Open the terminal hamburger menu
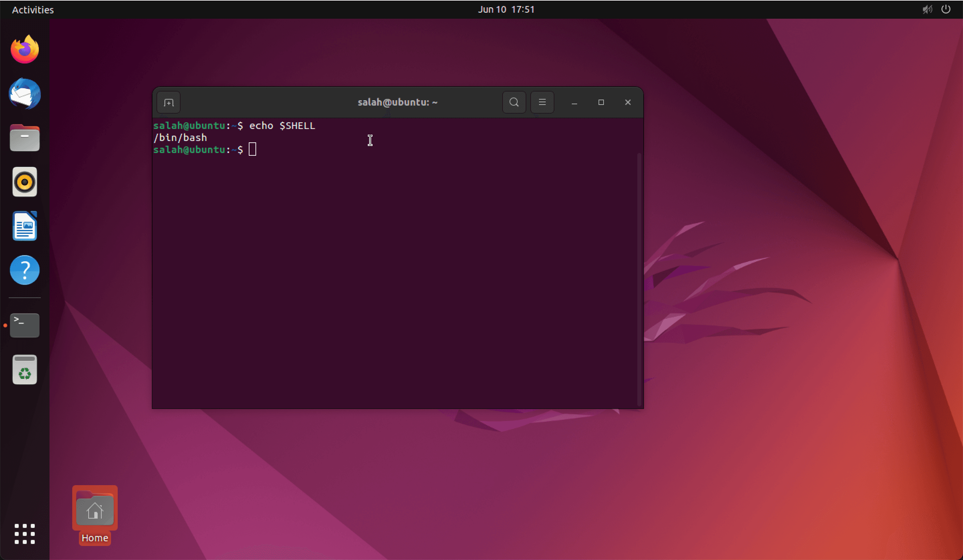 pyautogui.click(x=542, y=102)
